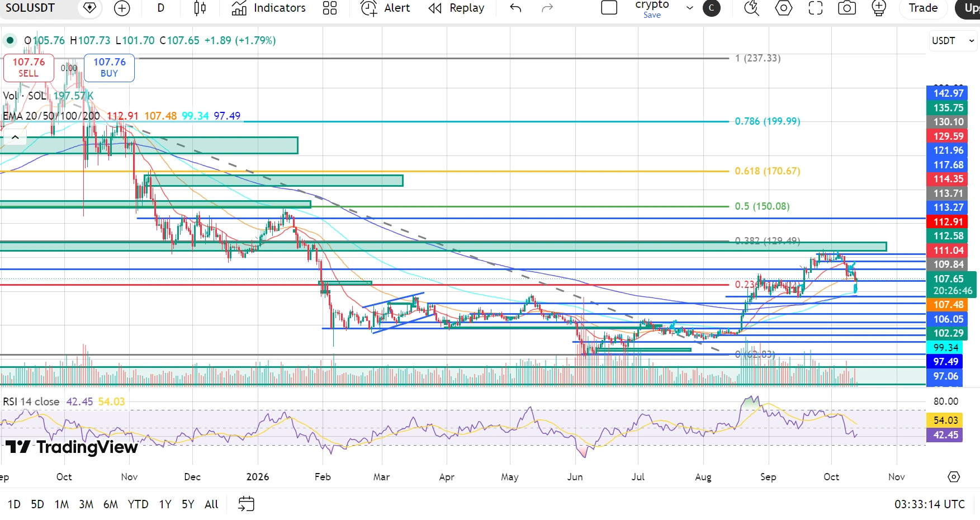Select the 1D date range
The width and height of the screenshot is (980, 520).
coord(14,504)
